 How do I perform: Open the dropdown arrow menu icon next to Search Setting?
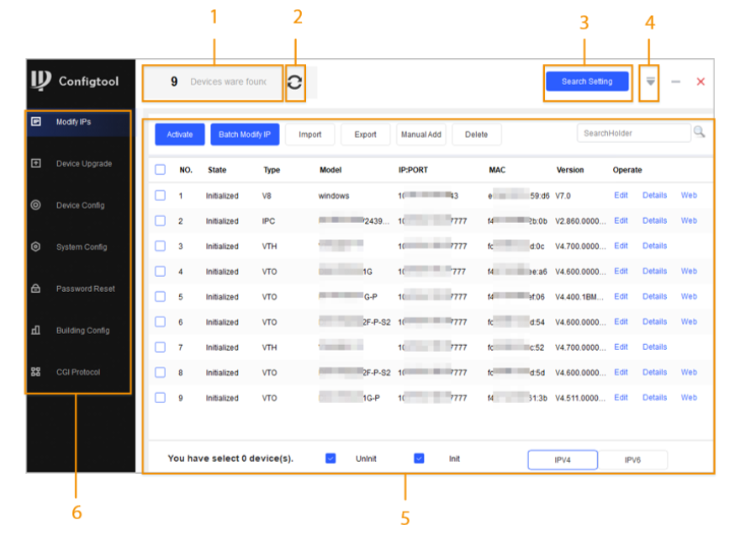650,81
